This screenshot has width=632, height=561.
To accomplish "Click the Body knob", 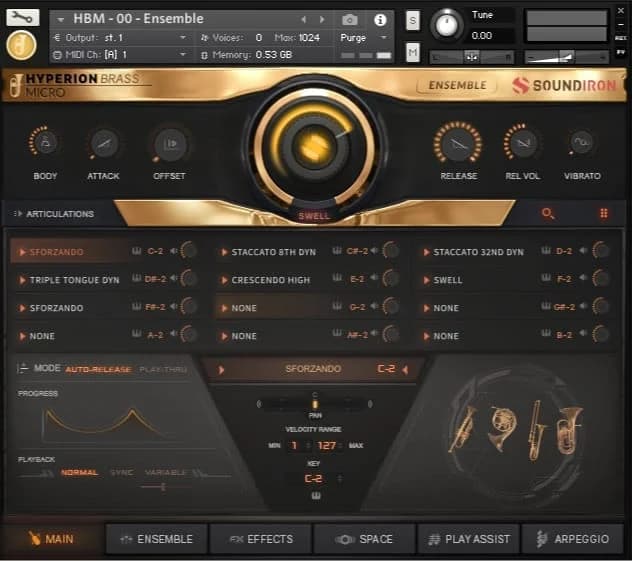I will [45, 144].
